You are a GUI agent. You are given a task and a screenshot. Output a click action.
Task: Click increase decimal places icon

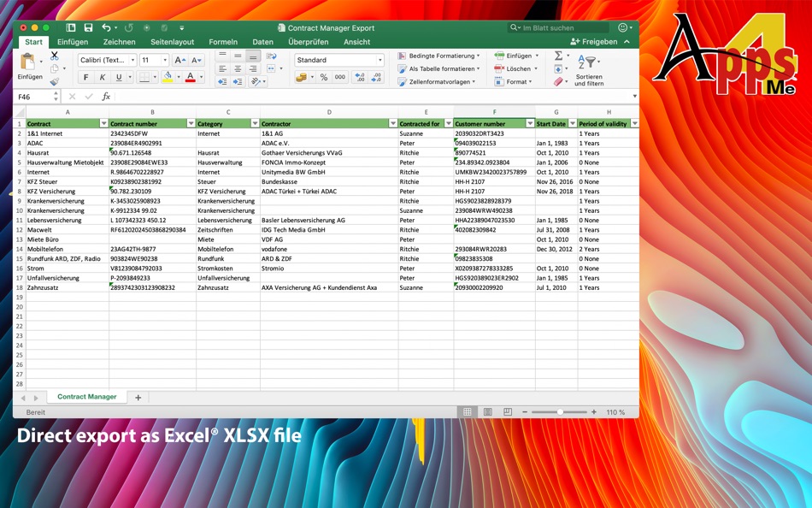[x=359, y=77]
